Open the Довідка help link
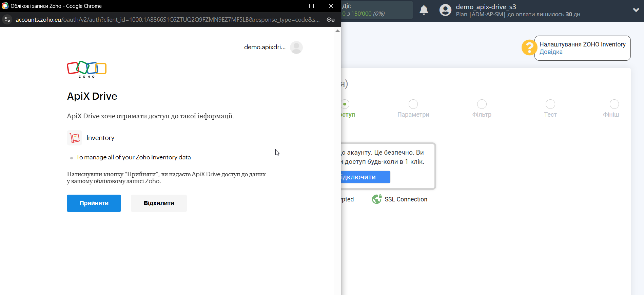Viewport: 644px width, 295px height. 551,52
